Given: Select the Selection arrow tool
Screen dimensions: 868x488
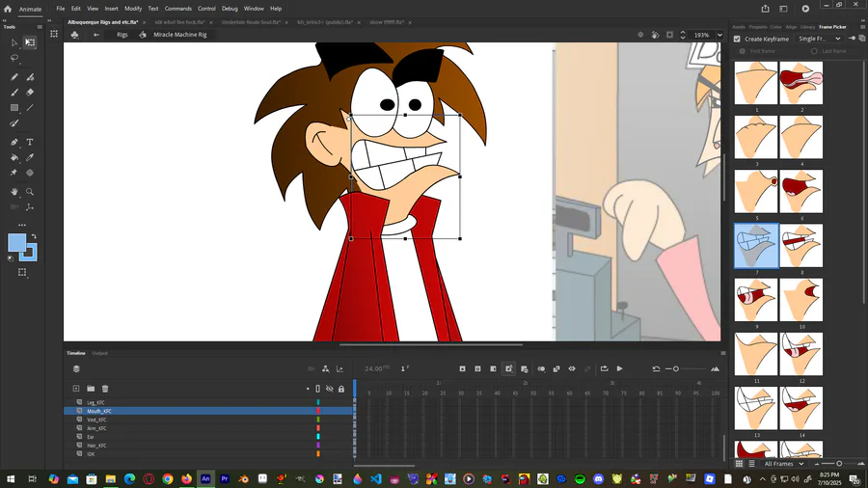Looking at the screenshot, I should pyautogui.click(x=14, y=42).
